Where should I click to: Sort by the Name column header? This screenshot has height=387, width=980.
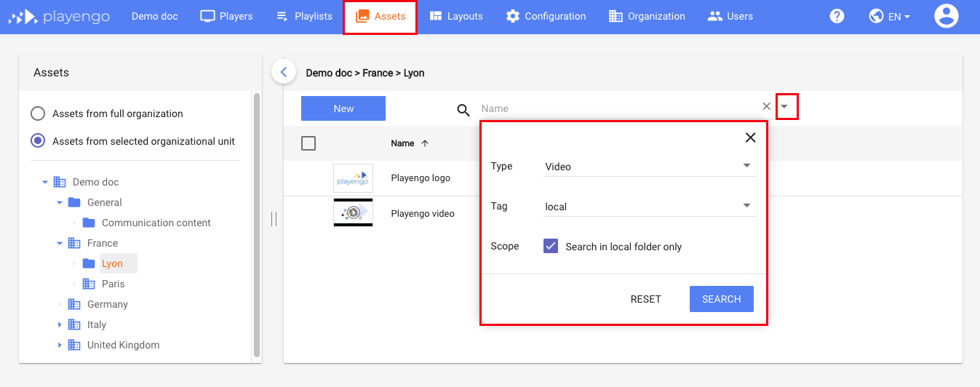point(410,143)
